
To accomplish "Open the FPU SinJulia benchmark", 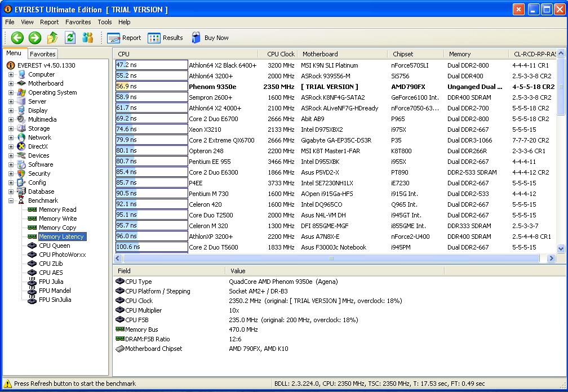I will pyautogui.click(x=55, y=300).
